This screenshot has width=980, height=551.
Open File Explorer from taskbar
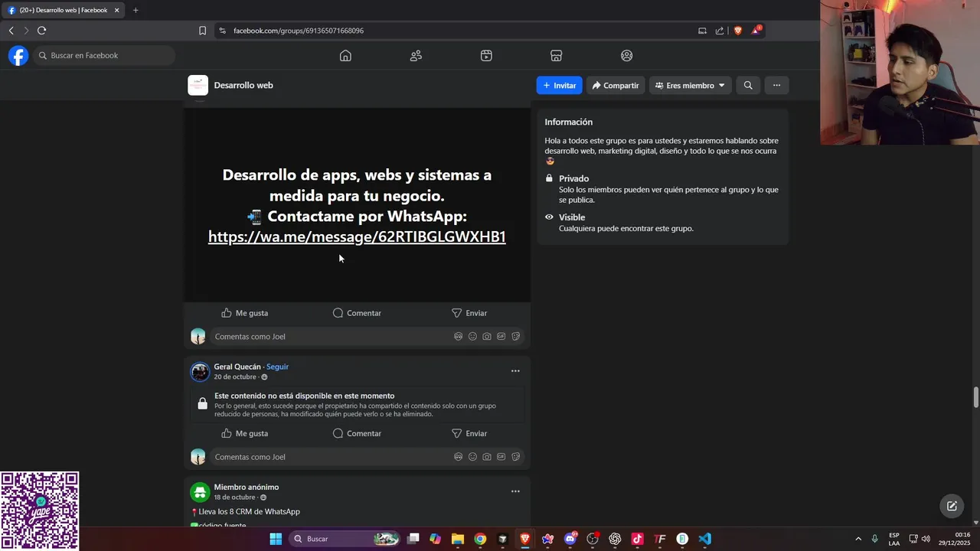458,539
